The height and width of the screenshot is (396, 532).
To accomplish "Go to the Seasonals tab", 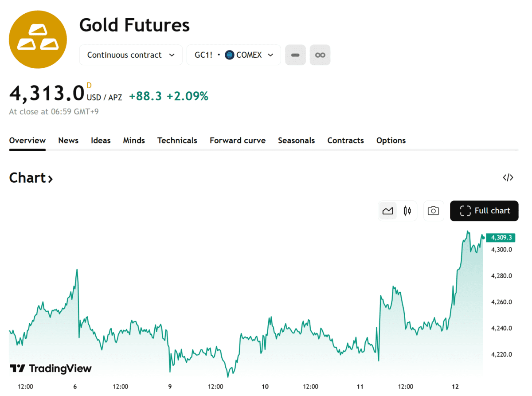I will coord(296,141).
